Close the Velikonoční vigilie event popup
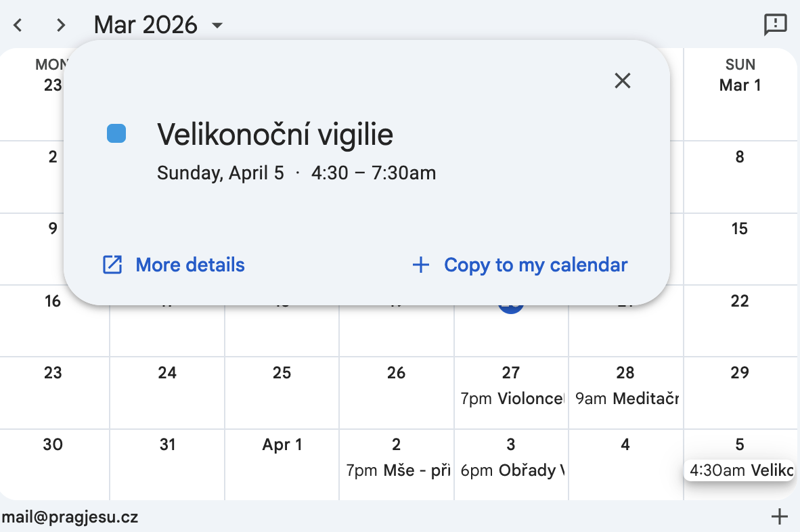The width and height of the screenshot is (800, 532). point(622,81)
